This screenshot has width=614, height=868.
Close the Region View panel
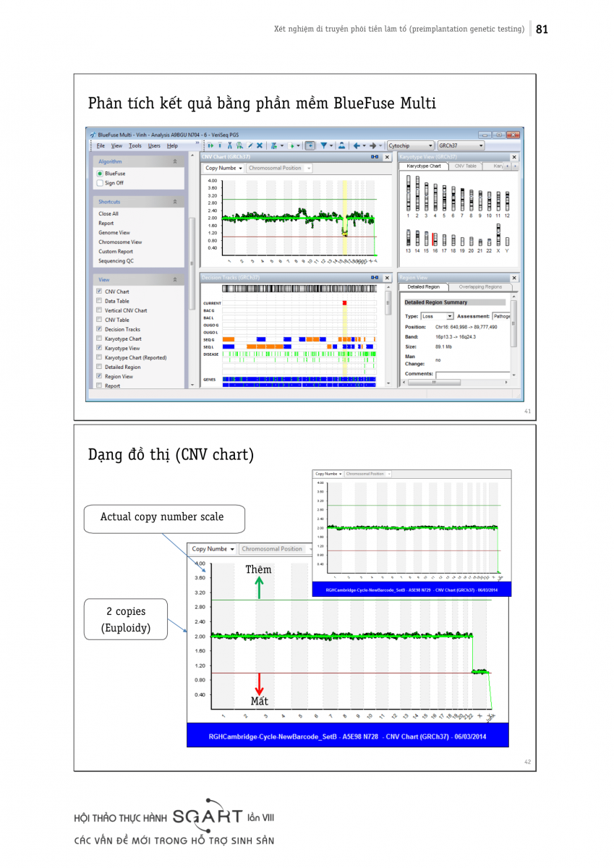click(x=514, y=277)
